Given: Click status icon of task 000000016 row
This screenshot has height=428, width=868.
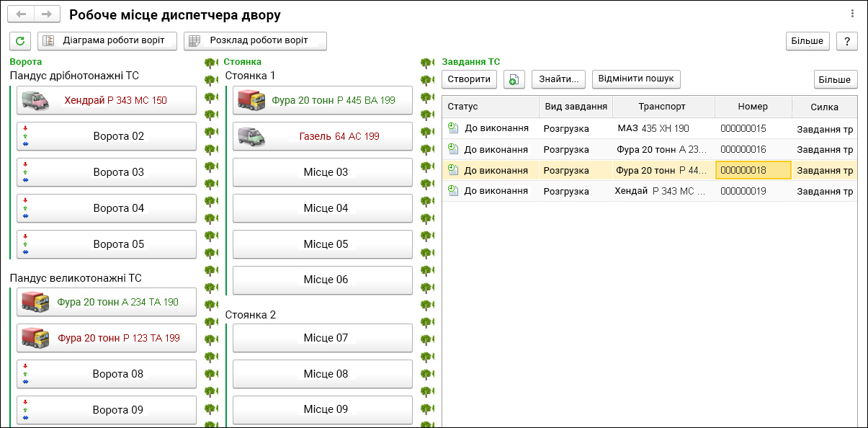Looking at the screenshot, I should (452, 149).
